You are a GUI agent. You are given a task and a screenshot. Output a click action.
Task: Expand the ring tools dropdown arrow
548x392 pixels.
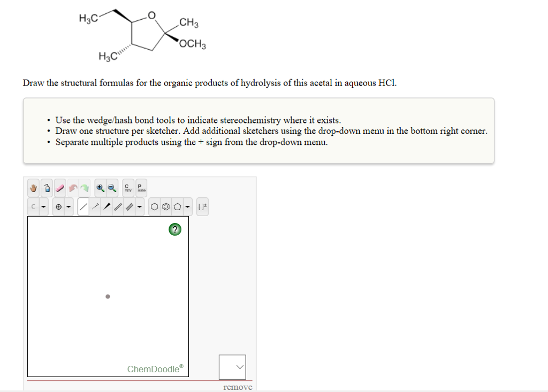[x=187, y=206]
